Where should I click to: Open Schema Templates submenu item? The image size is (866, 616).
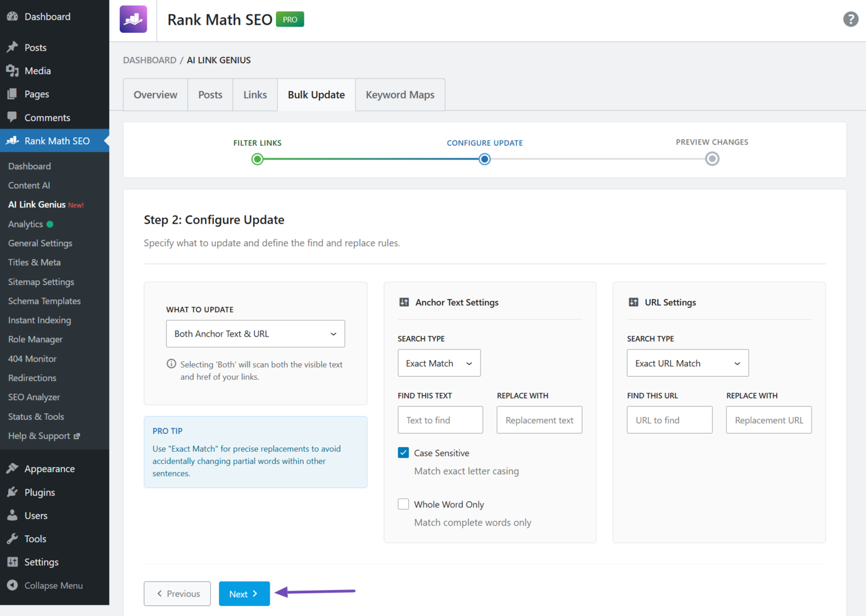45,301
